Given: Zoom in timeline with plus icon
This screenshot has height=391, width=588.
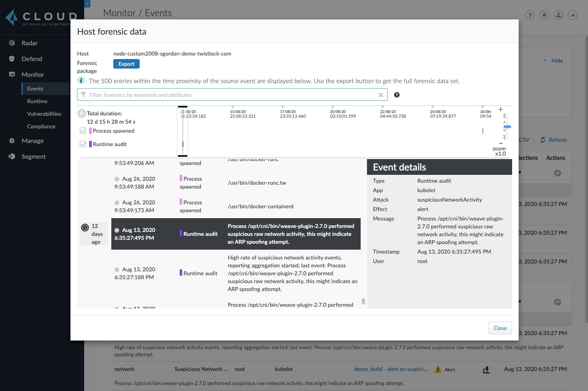Looking at the screenshot, I should pos(501,109).
